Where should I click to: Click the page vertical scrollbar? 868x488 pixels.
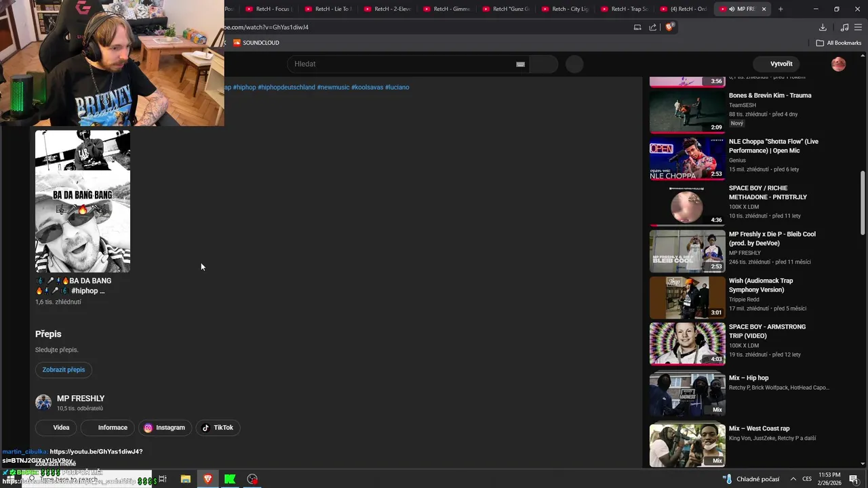coord(863,203)
